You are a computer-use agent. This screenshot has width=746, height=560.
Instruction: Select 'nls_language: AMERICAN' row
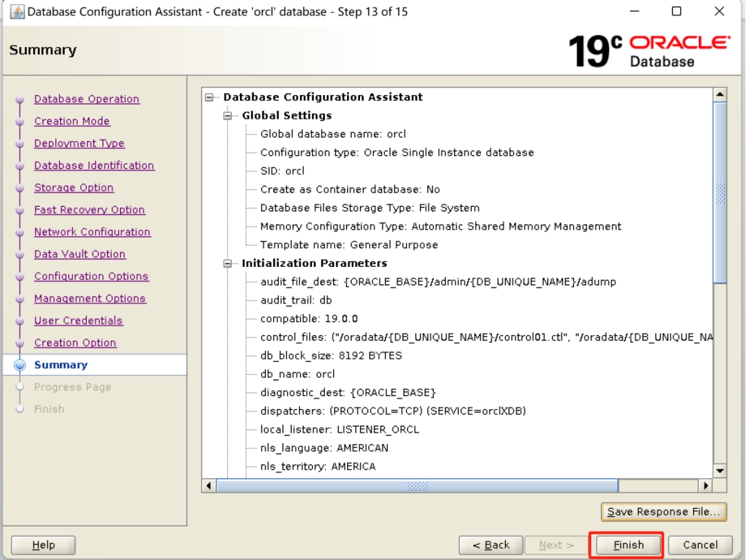(x=324, y=448)
